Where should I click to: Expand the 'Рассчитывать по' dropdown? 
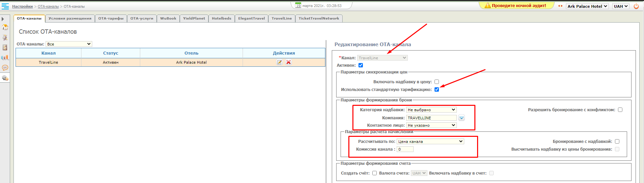click(x=430, y=142)
